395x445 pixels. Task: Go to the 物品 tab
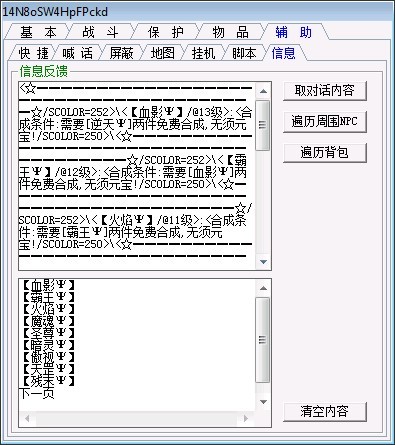[x=230, y=32]
